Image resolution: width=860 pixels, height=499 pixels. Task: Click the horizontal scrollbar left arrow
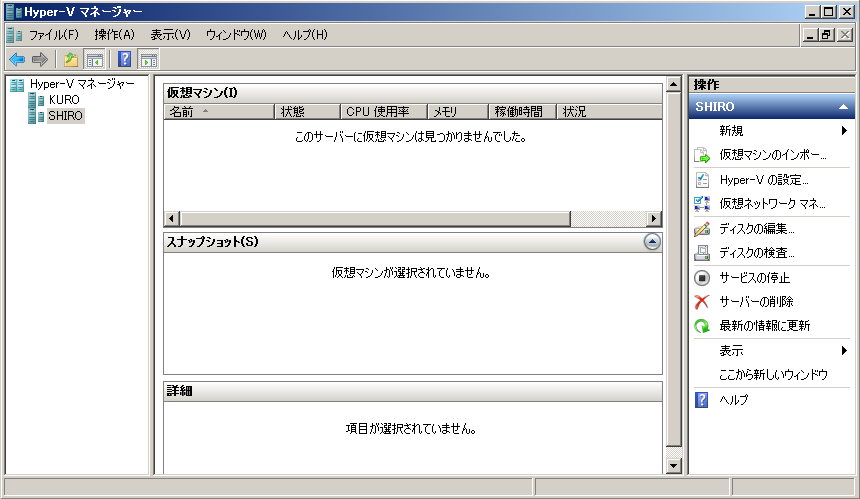tap(172, 219)
